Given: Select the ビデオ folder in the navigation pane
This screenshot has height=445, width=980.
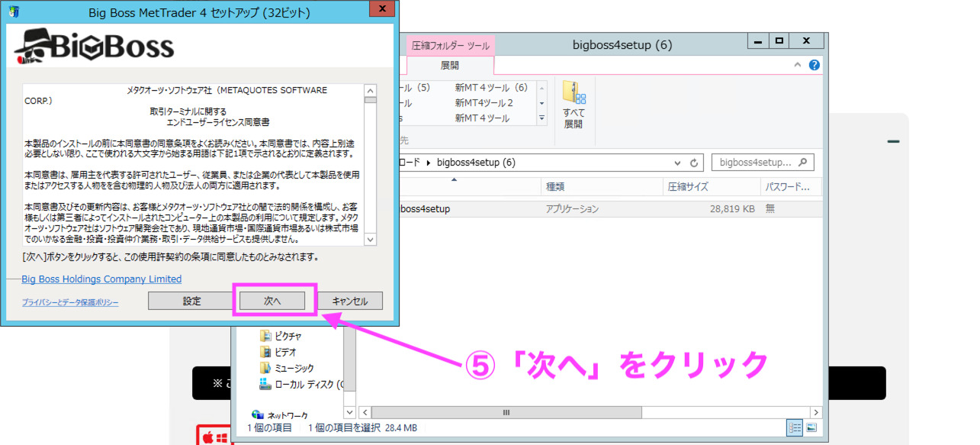Looking at the screenshot, I should [285, 352].
